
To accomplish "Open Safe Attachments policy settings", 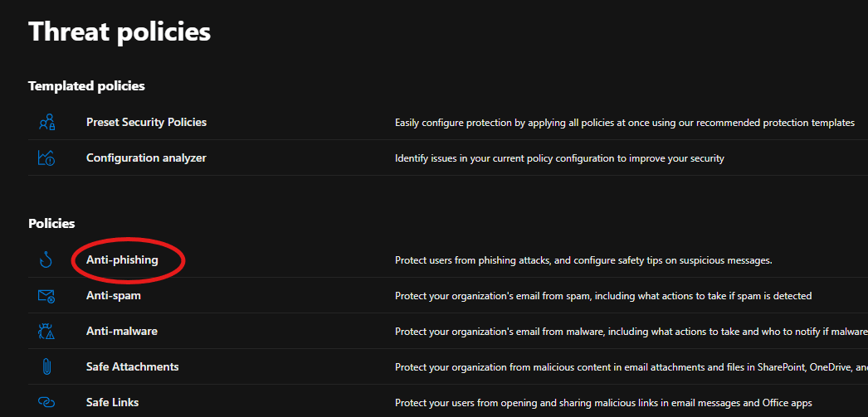I will coord(132,366).
